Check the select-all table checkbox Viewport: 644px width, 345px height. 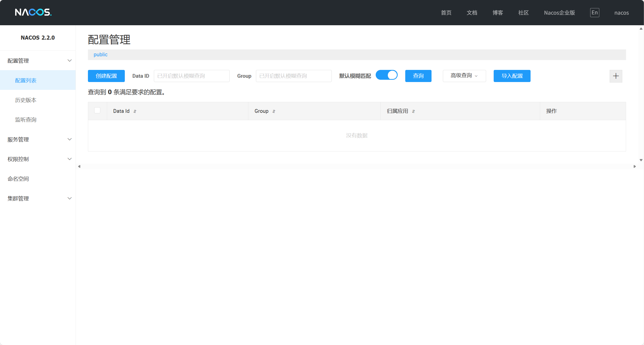(97, 111)
